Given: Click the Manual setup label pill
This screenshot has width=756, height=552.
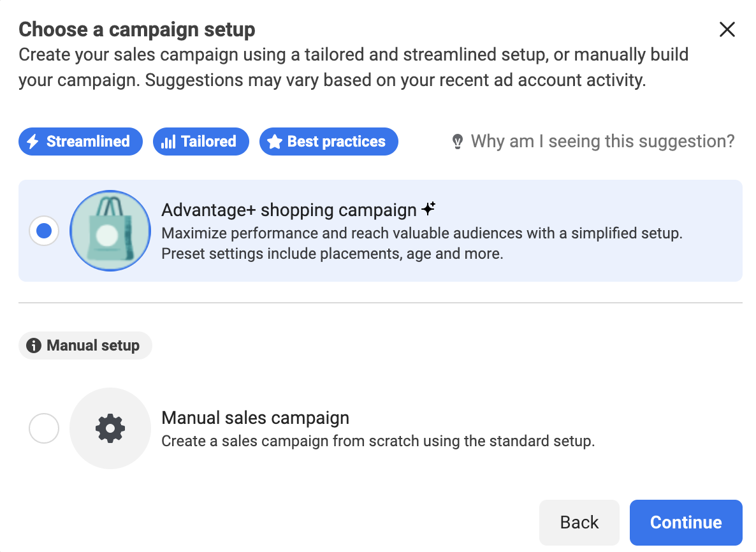Looking at the screenshot, I should point(85,345).
